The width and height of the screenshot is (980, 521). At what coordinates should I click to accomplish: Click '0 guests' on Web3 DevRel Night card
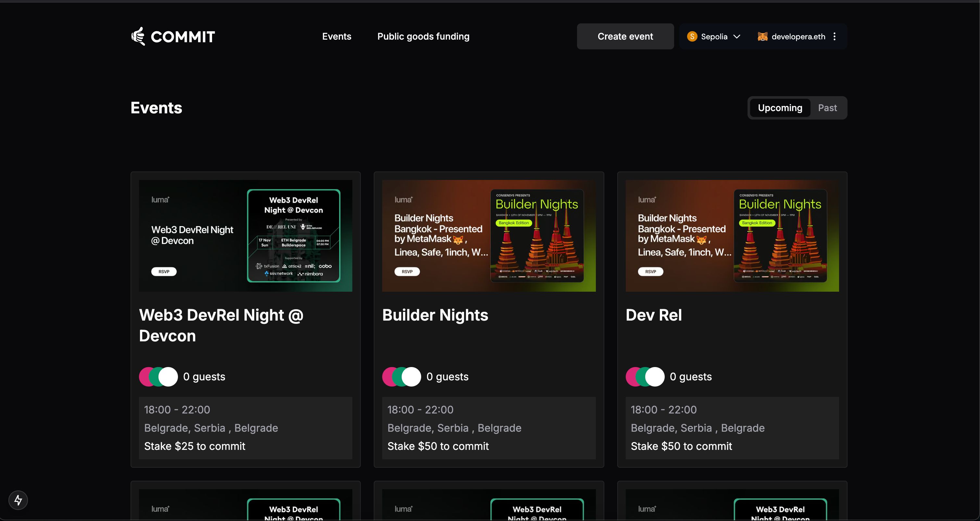[204, 377]
